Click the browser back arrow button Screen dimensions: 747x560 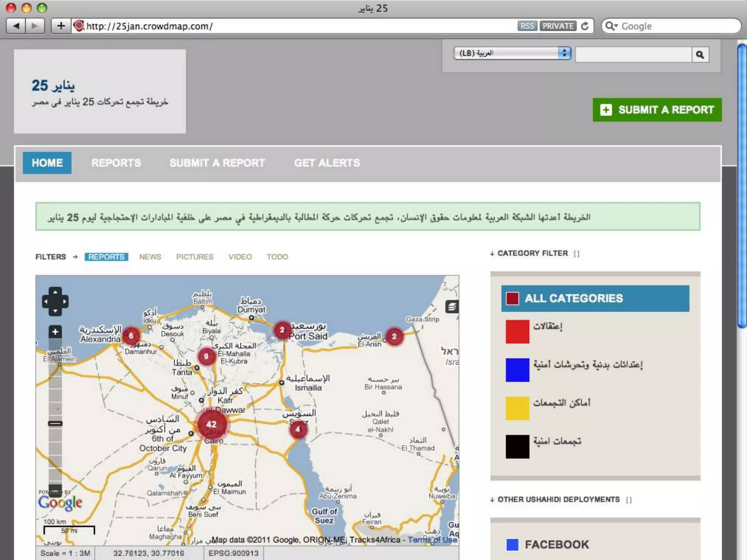(16, 26)
